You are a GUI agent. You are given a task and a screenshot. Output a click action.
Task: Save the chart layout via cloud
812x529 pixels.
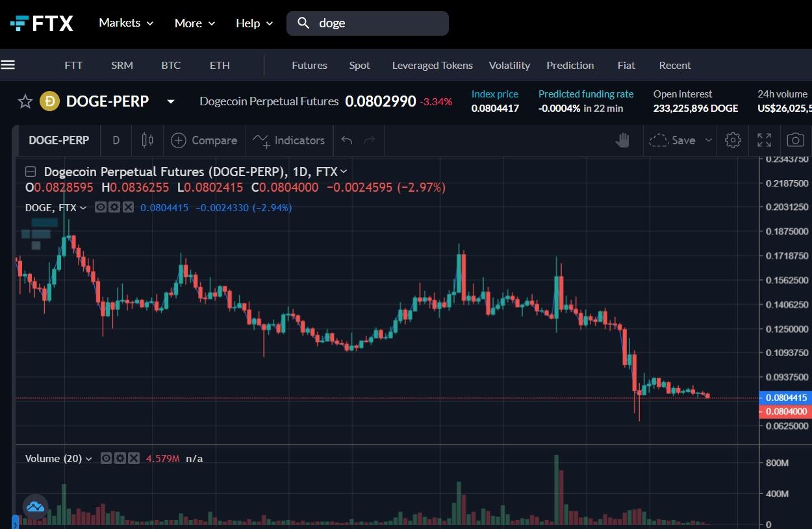coord(672,140)
